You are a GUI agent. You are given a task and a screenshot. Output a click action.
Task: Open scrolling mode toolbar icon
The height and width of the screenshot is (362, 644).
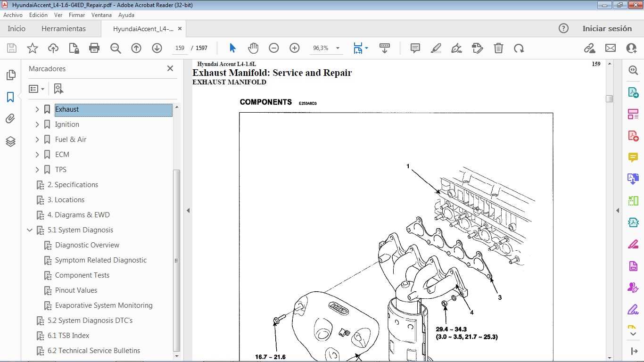tap(385, 48)
